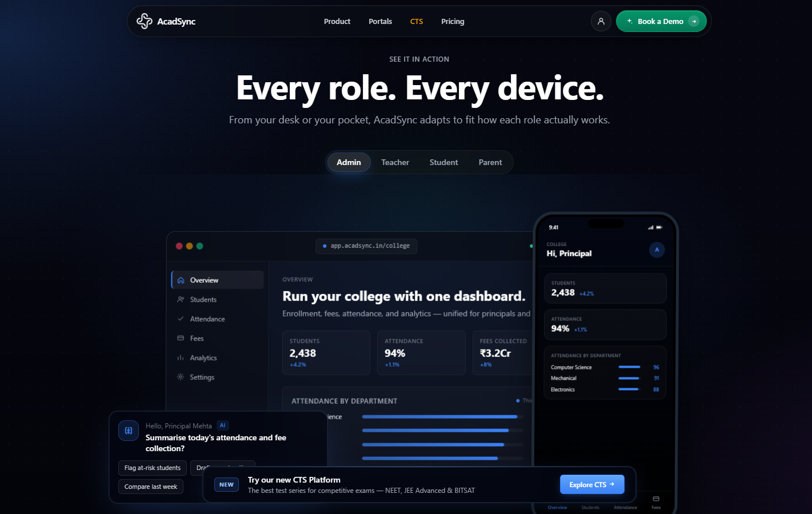812x514 pixels.
Task: Select Fees in dashboard sidebar
Action: tap(217, 338)
